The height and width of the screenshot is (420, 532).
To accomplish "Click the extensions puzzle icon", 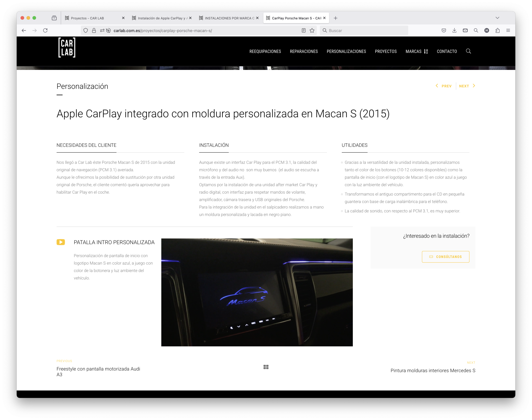I will coord(497,31).
